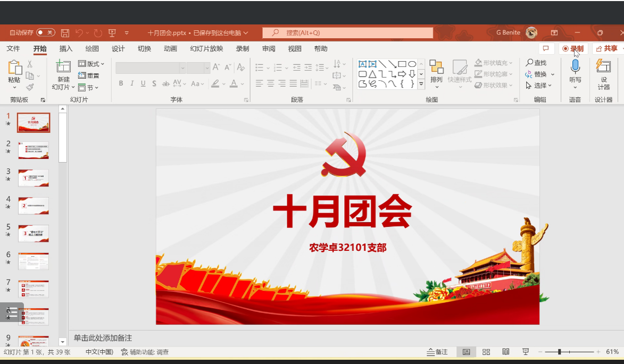
Task: Click the Save icon in title bar
Action: [65, 33]
